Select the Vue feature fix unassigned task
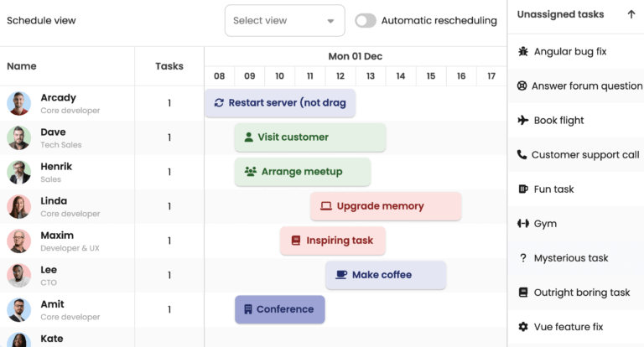This screenshot has height=347, width=644. pos(576,327)
